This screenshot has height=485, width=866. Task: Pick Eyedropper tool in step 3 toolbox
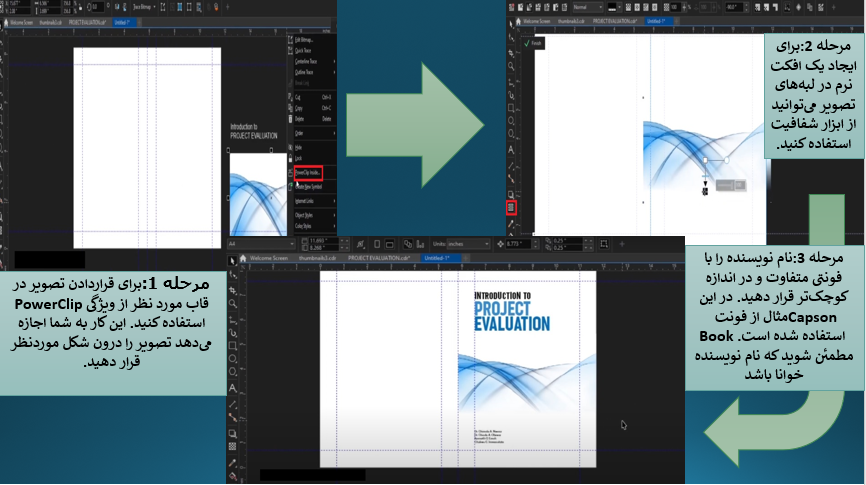click(233, 463)
